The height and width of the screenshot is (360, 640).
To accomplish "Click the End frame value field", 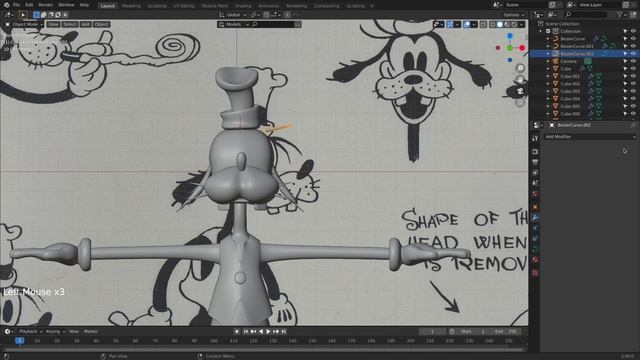I will click(506, 332).
